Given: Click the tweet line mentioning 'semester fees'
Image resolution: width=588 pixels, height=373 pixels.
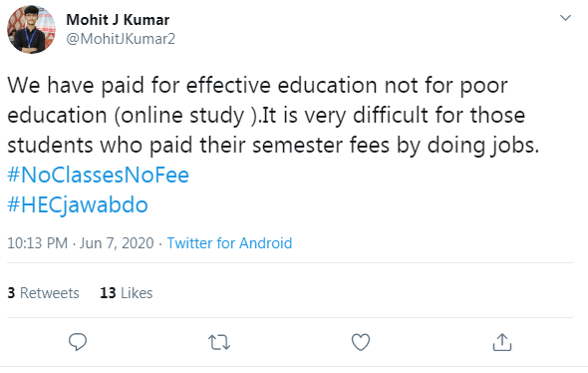Looking at the screenshot, I should tap(273, 146).
